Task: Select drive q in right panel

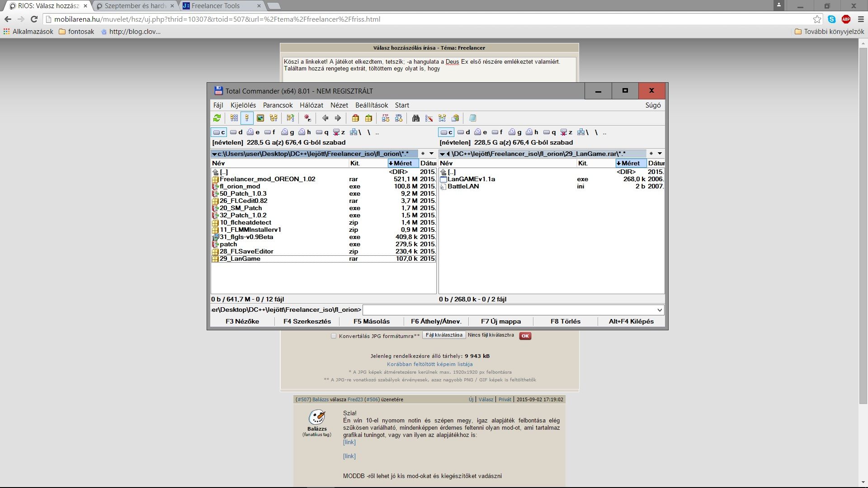Action: coord(549,132)
